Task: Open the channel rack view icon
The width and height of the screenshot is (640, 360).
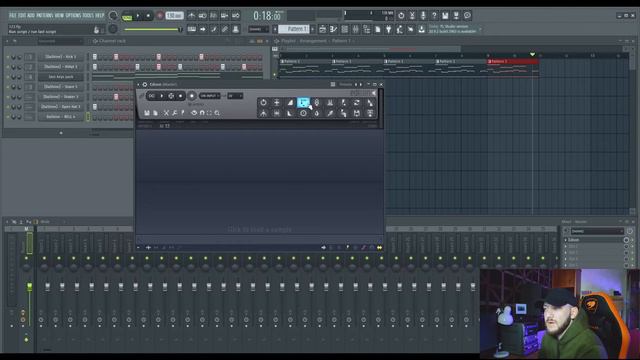Action: coord(344,29)
